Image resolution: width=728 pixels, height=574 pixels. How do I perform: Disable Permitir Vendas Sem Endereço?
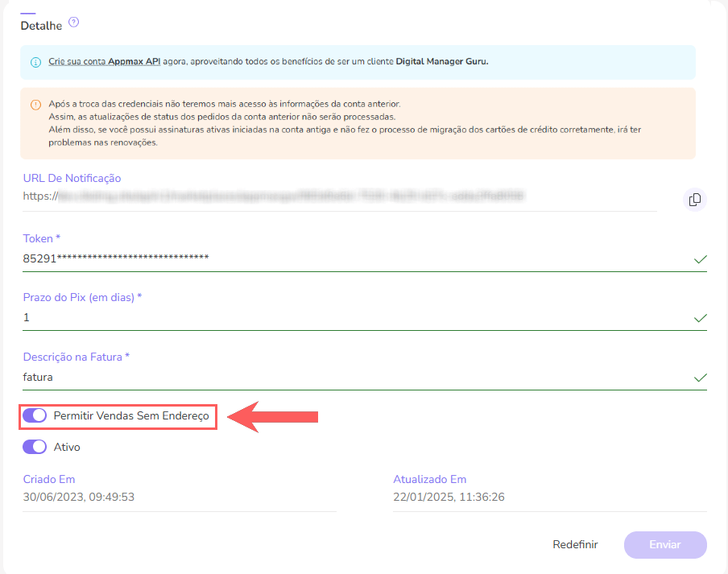(33, 416)
